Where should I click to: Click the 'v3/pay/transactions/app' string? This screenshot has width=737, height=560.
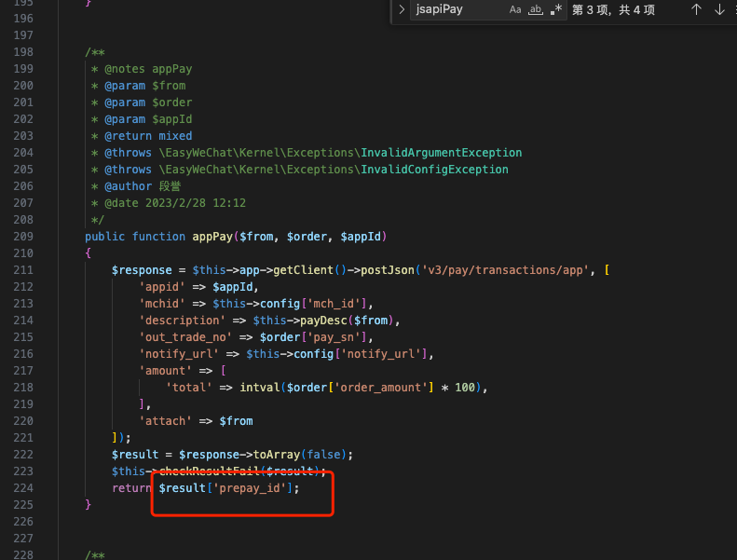pyautogui.click(x=505, y=270)
